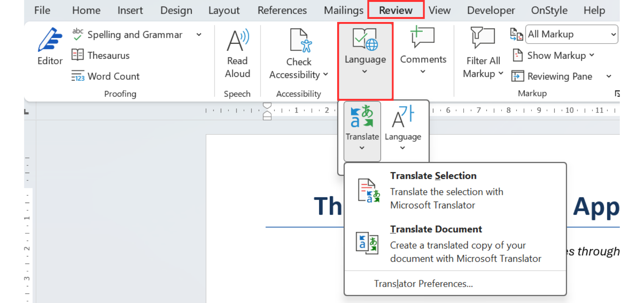Expand the Comments dropdown chevron
Image resolution: width=644 pixels, height=303 pixels.
(x=423, y=71)
